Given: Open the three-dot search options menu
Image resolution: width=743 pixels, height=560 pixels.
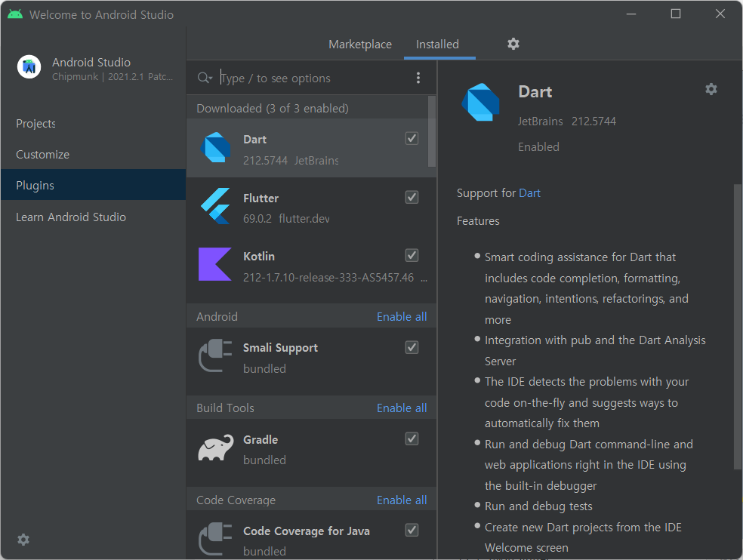Looking at the screenshot, I should click(x=418, y=78).
